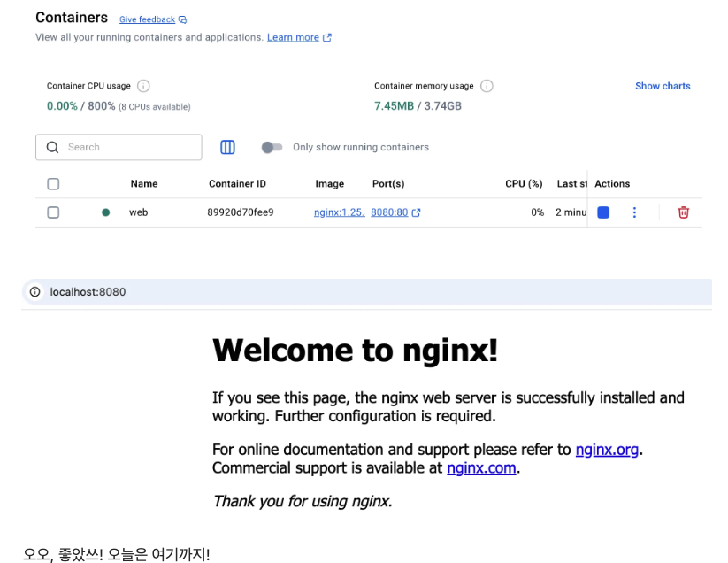Click the Port(s) column header
This screenshot has width=728, height=563.
pos(388,184)
